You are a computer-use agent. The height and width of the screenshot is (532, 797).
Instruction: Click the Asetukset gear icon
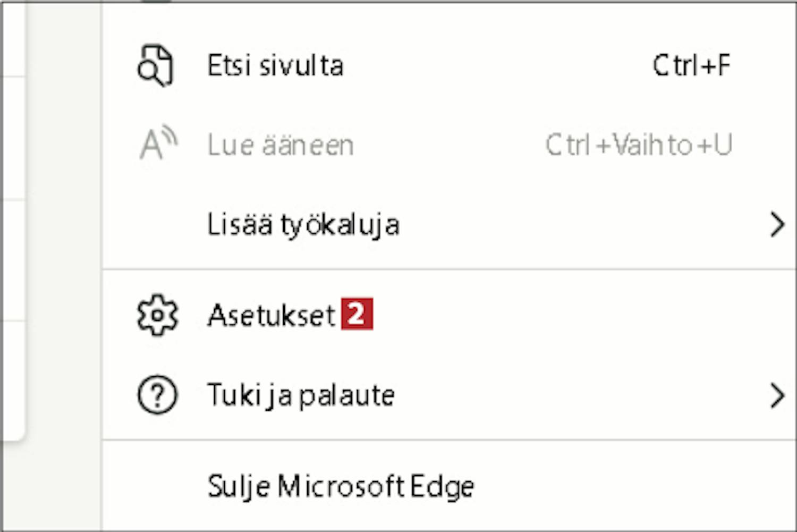click(157, 315)
